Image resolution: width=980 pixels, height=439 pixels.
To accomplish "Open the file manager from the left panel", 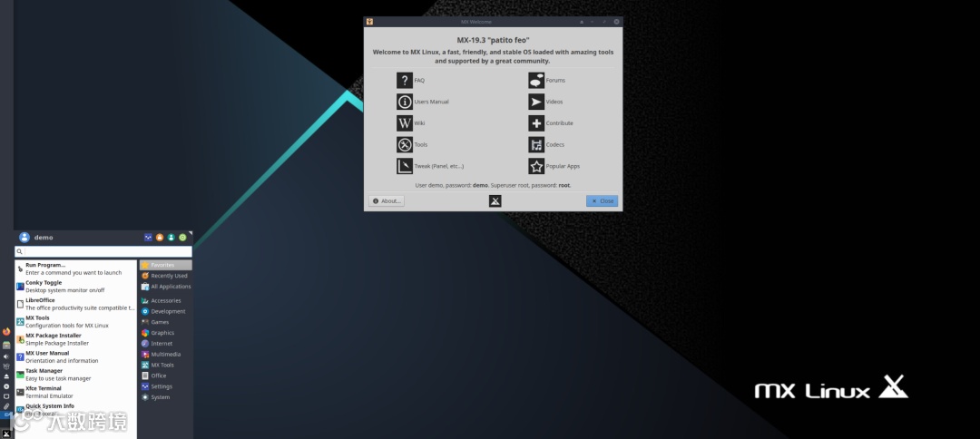I will (6, 345).
